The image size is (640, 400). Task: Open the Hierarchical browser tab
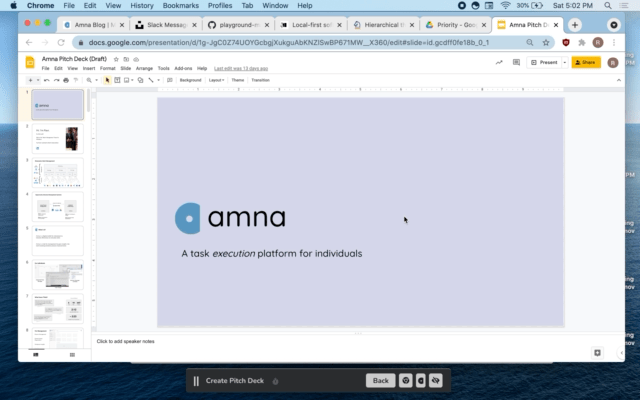click(384, 25)
